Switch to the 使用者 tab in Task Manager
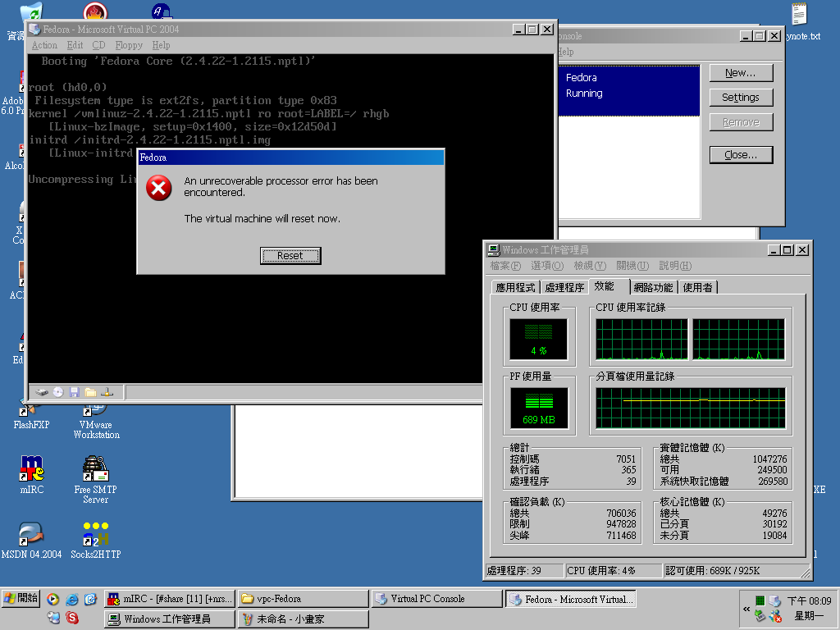The width and height of the screenshot is (840, 630). point(697,288)
